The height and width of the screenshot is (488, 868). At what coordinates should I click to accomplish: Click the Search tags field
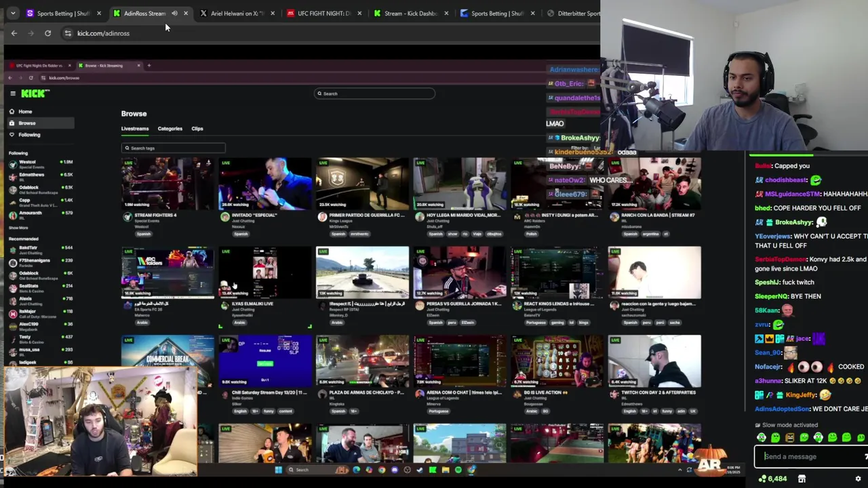[174, 148]
